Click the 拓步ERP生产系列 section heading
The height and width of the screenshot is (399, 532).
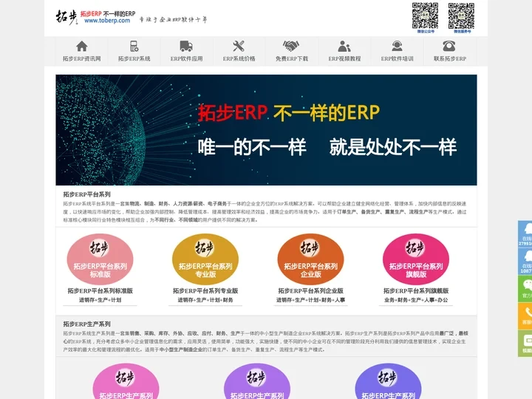tap(87, 324)
